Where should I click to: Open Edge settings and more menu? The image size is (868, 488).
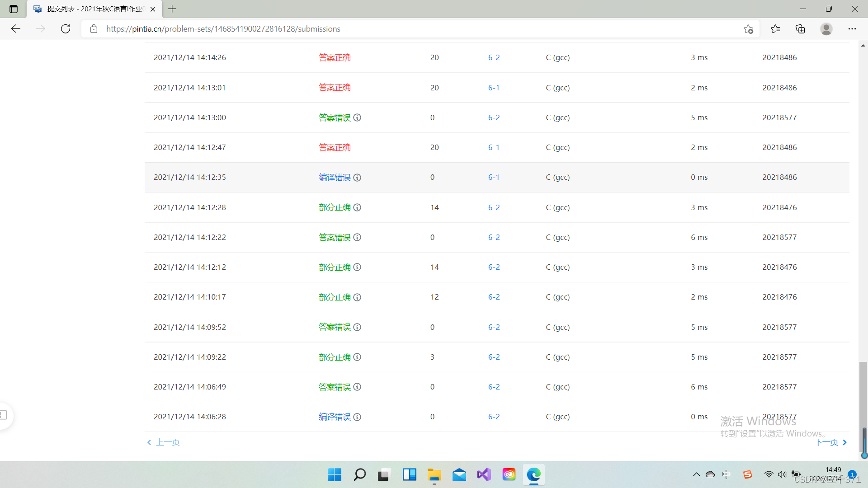[852, 29]
